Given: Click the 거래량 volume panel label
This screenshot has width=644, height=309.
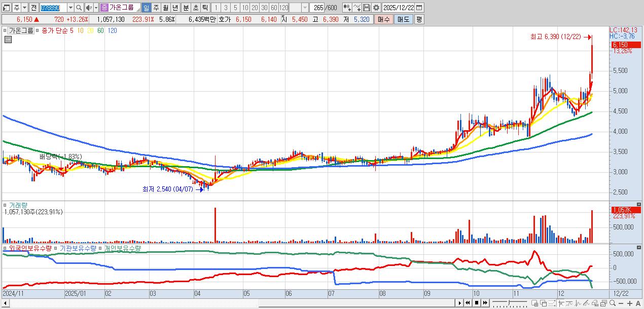Looking at the screenshot, I should 18,205.
